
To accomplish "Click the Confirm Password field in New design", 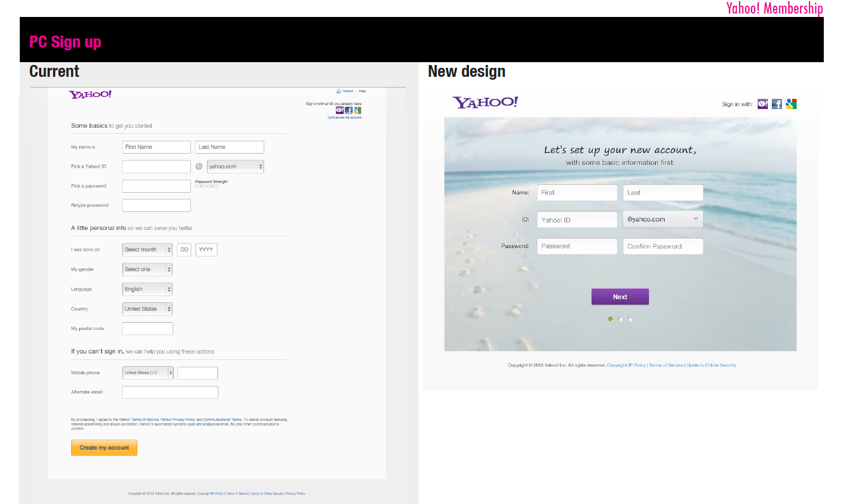I will click(x=663, y=246).
